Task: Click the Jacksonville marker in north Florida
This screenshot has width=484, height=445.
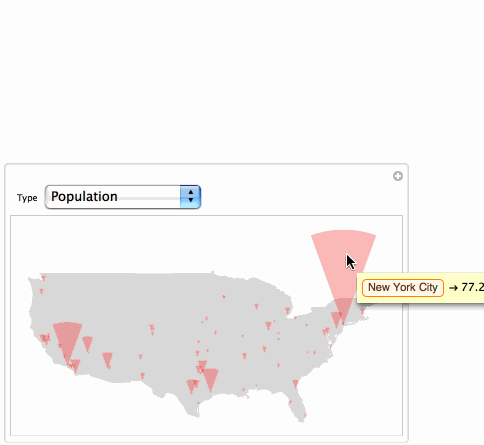Action: pos(295,383)
